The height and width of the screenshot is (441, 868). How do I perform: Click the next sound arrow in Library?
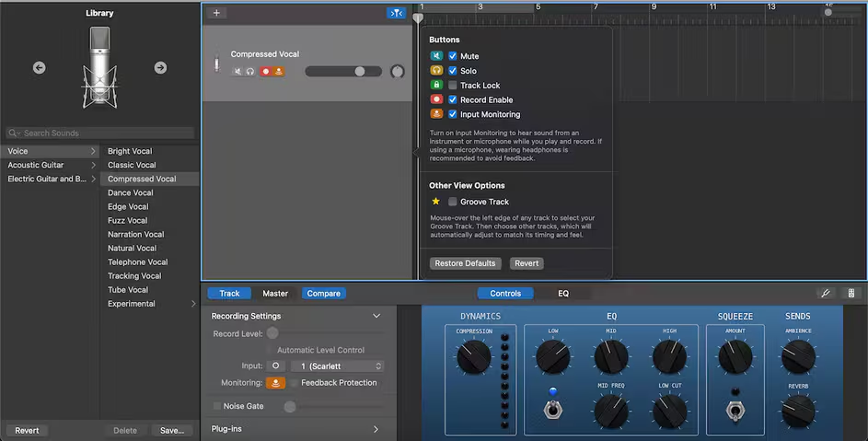pos(160,67)
